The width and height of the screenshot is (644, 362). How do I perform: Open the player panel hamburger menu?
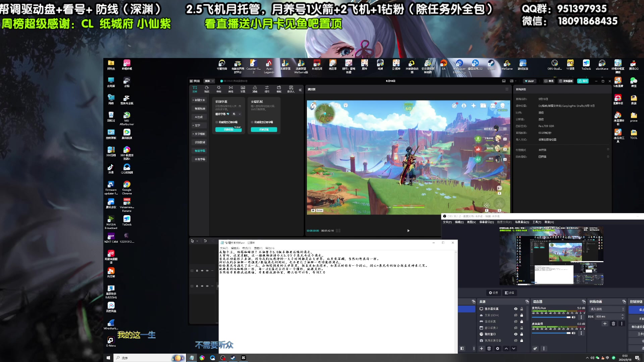tap(507, 89)
